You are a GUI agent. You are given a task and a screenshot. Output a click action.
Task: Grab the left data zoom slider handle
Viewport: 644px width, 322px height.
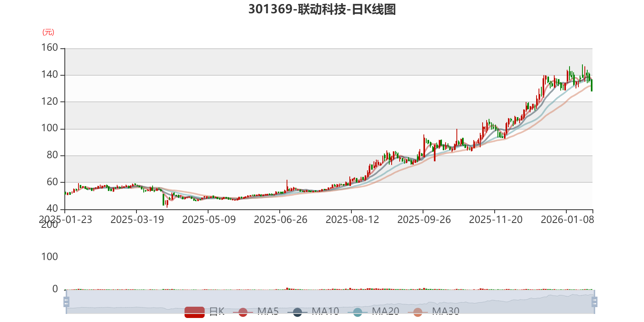click(66, 301)
